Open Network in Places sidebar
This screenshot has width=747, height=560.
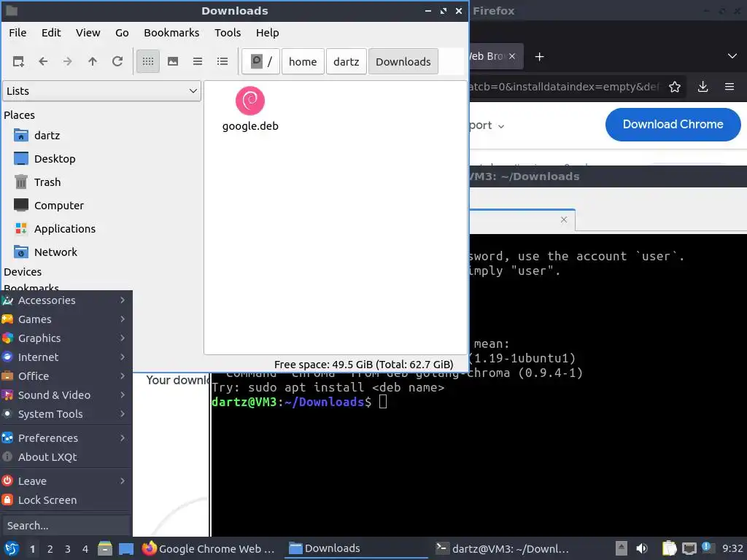55,252
